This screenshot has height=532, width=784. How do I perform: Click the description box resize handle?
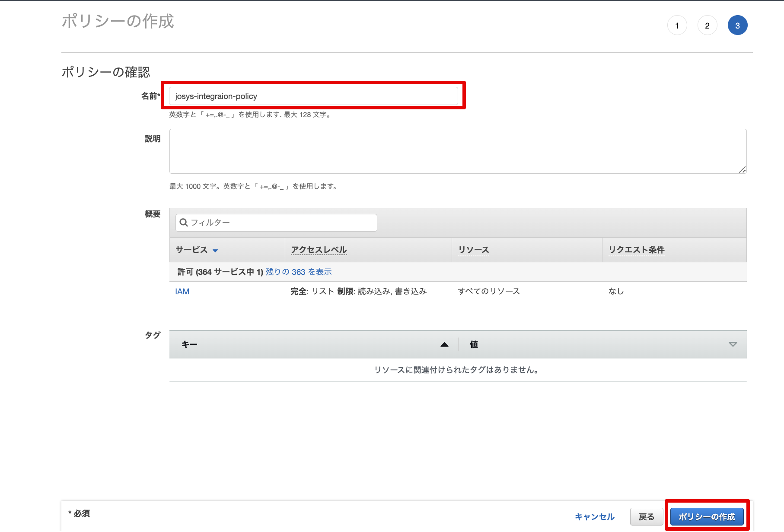[742, 169]
